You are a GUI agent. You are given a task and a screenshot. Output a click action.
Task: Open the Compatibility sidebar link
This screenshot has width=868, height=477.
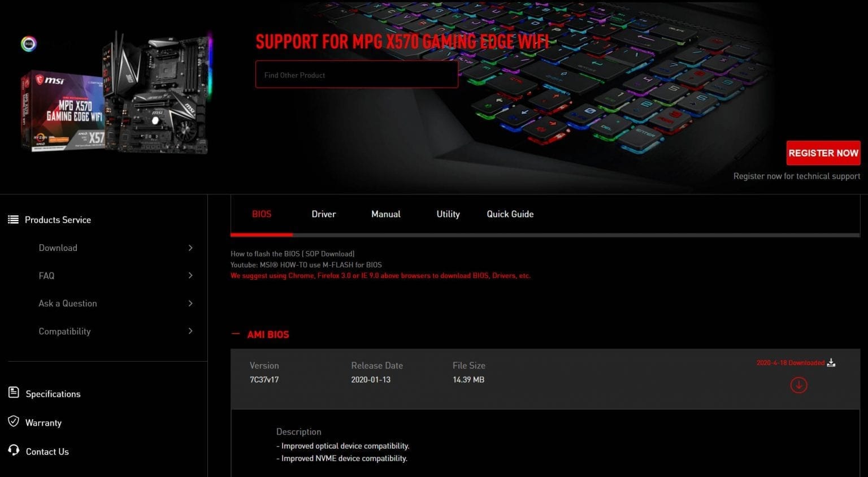click(64, 331)
